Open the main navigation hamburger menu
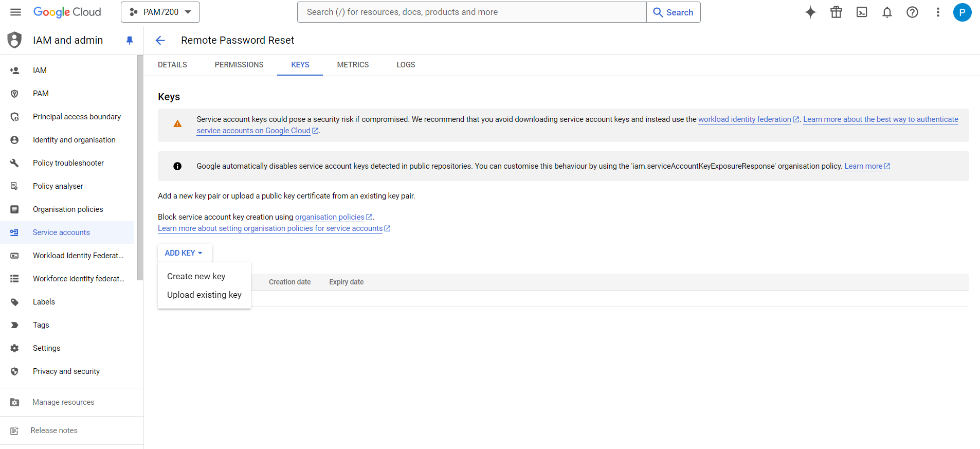 click(15, 12)
